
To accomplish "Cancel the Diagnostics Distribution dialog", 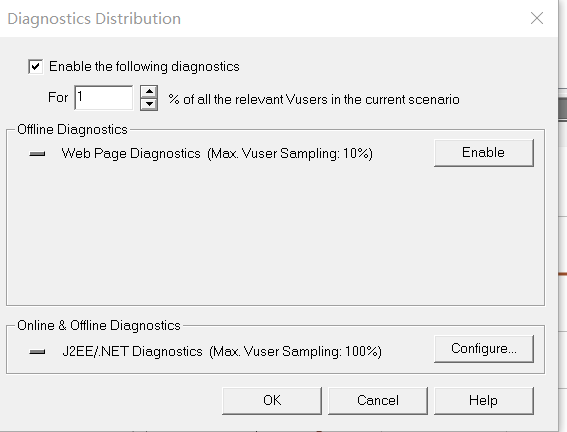I will [x=378, y=401].
